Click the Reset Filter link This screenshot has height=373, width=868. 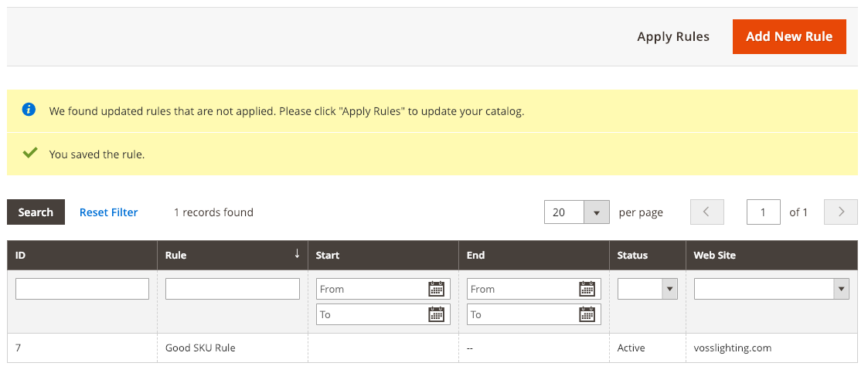(x=108, y=212)
